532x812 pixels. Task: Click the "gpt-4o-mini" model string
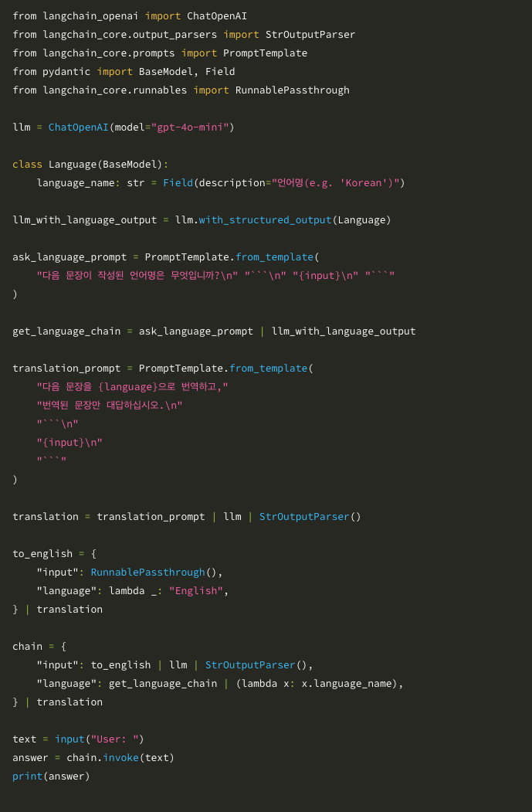(189, 127)
